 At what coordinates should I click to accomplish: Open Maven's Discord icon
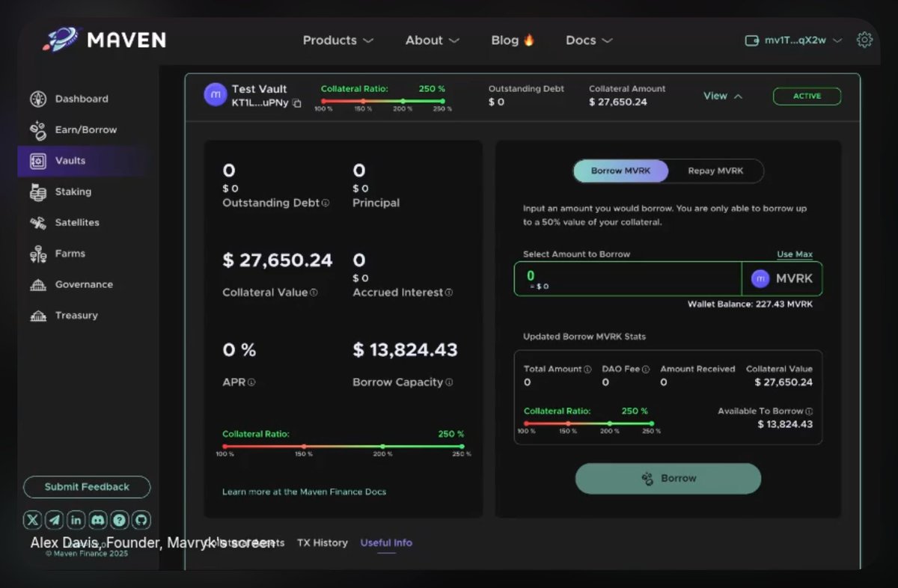click(98, 519)
